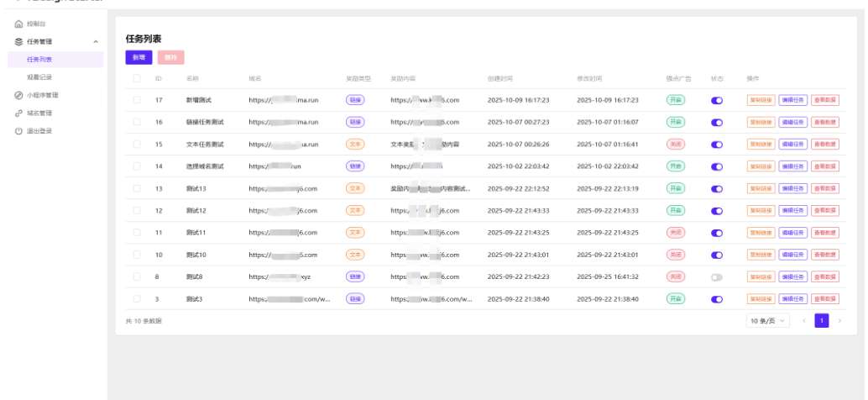
Task: Click the previous page arrow in pagination
Action: [x=804, y=320]
